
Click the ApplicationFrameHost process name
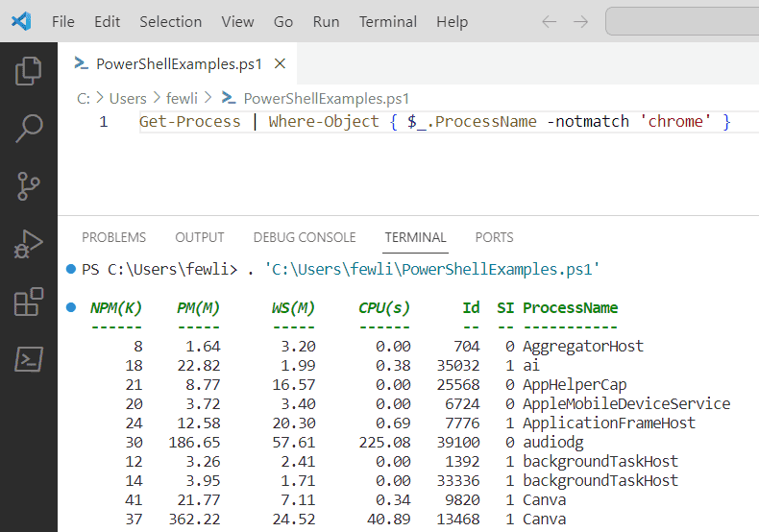point(609,423)
